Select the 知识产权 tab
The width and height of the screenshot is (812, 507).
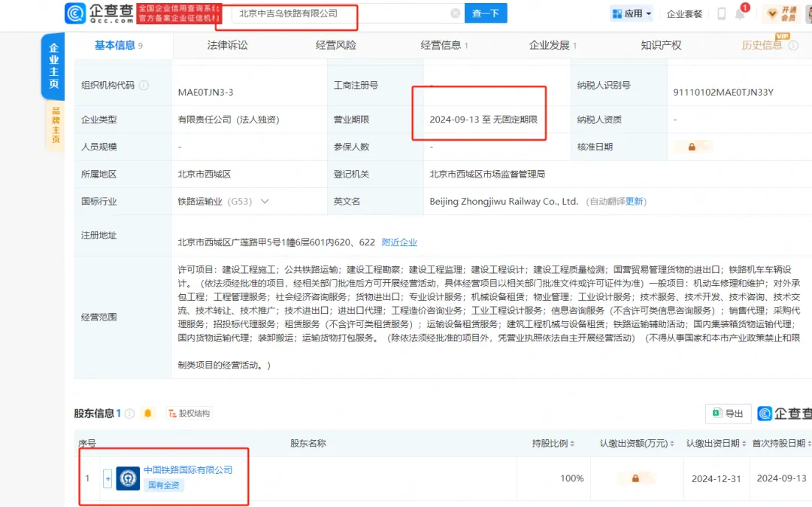[x=662, y=46]
